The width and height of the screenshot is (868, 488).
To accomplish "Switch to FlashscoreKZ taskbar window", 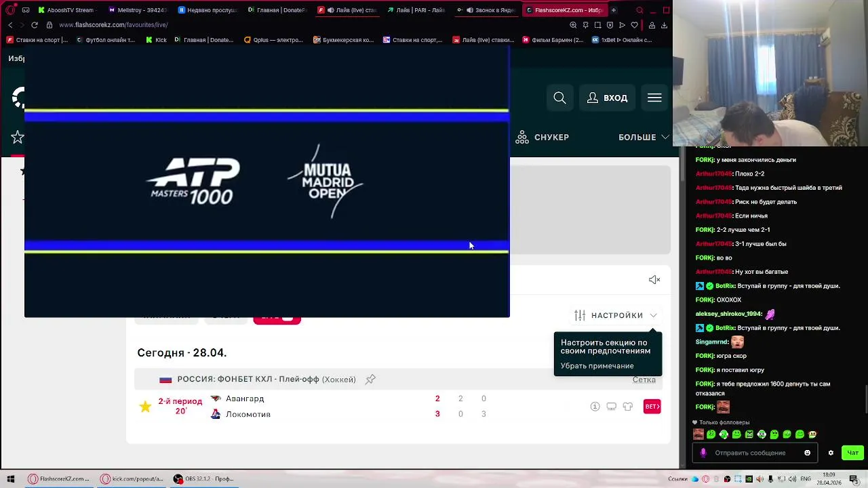I will 59,479.
